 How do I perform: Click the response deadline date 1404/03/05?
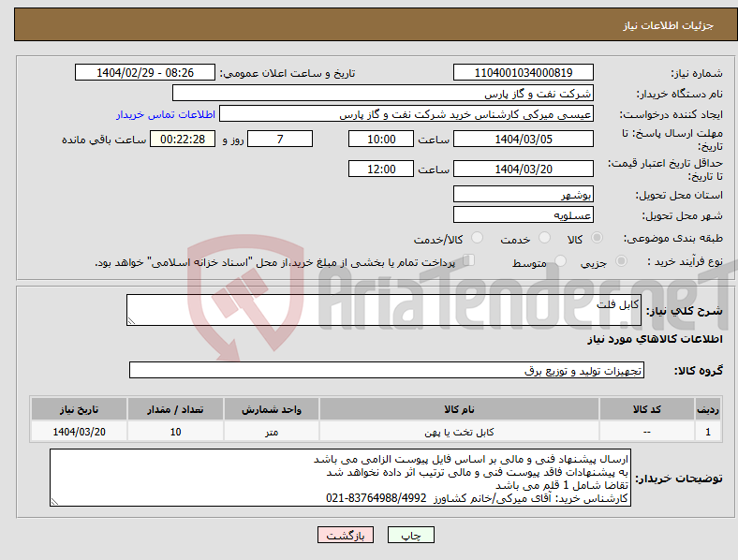coord(523,139)
